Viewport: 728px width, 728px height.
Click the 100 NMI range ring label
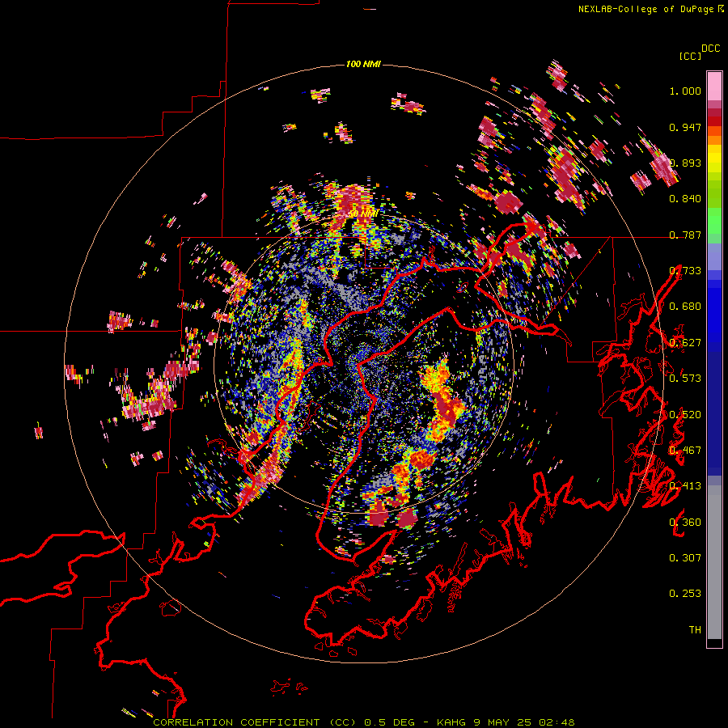(363, 64)
